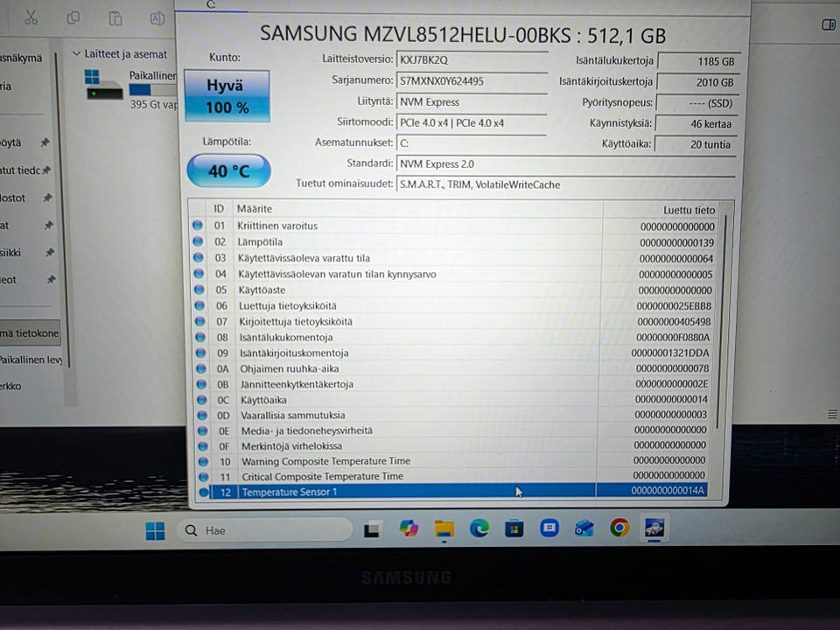The image size is (840, 630).
Task: Open the Windows Start menu
Action: point(156,531)
